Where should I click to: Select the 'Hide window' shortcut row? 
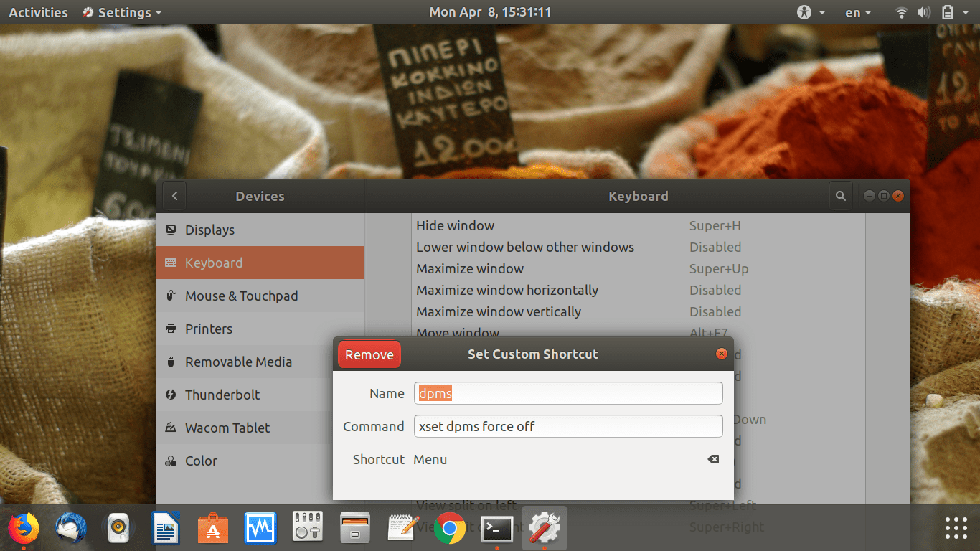pyautogui.click(x=639, y=225)
